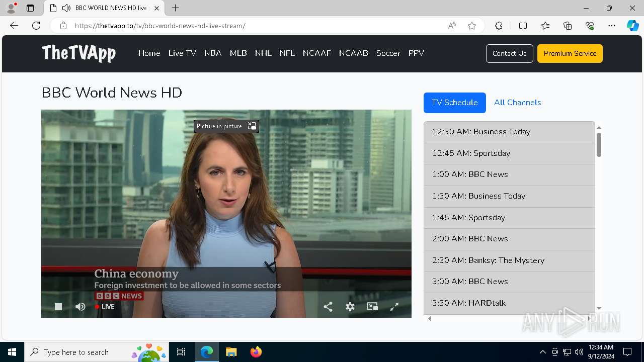644x362 pixels.
Task: Select 12:45 AM Sportsday entry
Action: tap(509, 153)
